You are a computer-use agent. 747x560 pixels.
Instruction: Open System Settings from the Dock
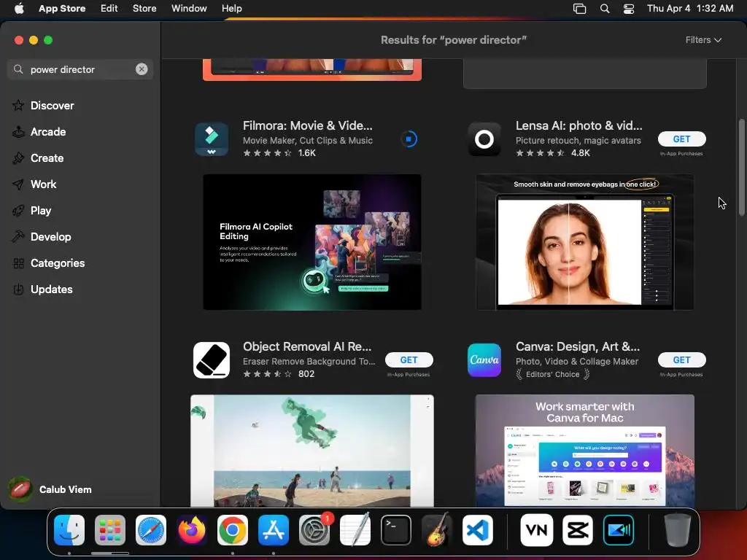pyautogui.click(x=314, y=530)
